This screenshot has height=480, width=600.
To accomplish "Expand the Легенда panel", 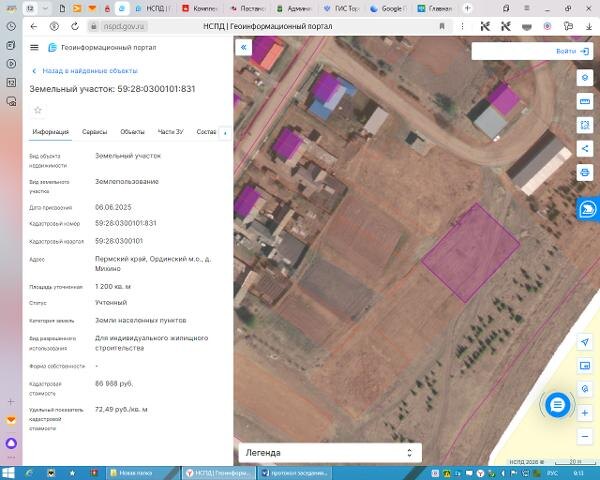I will coord(330,453).
